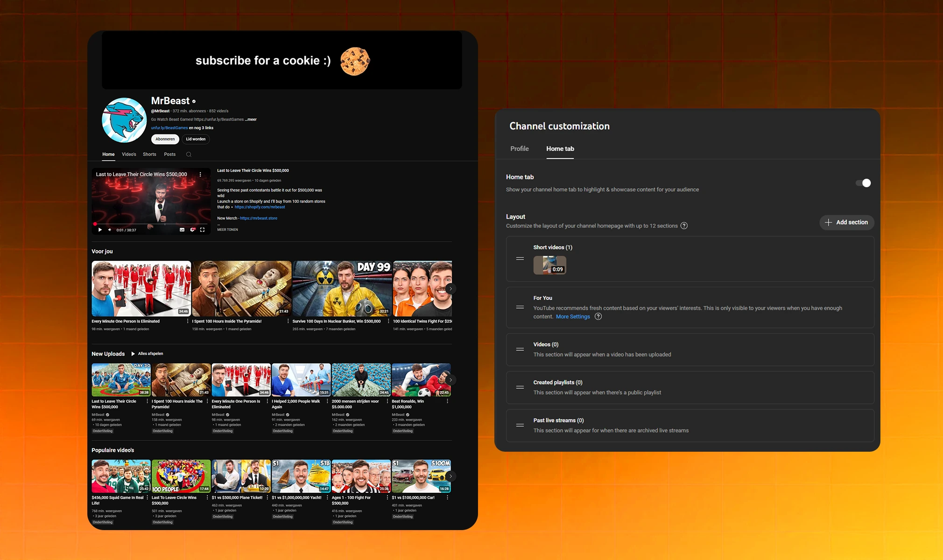Enter fullscreen on the featured video player
This screenshot has width=943, height=560.
(x=202, y=230)
